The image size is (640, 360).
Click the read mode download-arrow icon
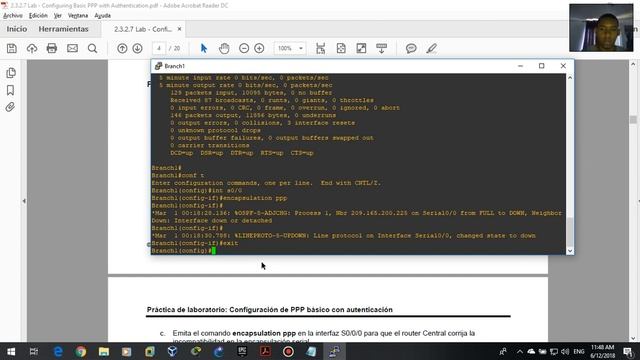382,49
